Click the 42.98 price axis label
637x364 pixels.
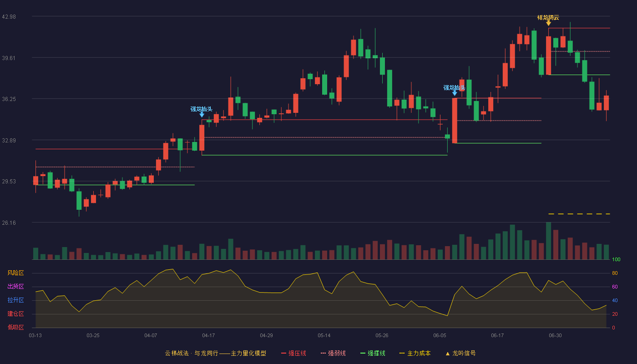coord(9,17)
